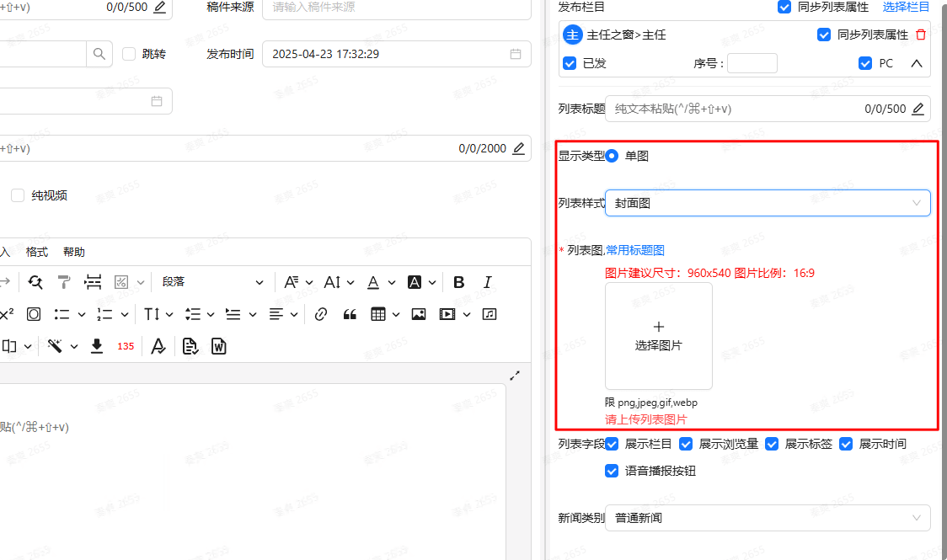
Task: Click the 选择图片 upload box
Action: tap(659, 336)
